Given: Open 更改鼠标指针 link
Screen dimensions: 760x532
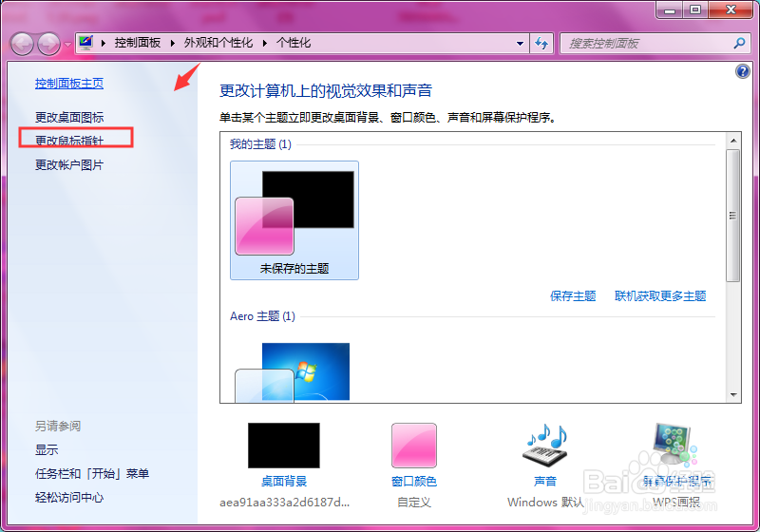Looking at the screenshot, I should point(69,141).
